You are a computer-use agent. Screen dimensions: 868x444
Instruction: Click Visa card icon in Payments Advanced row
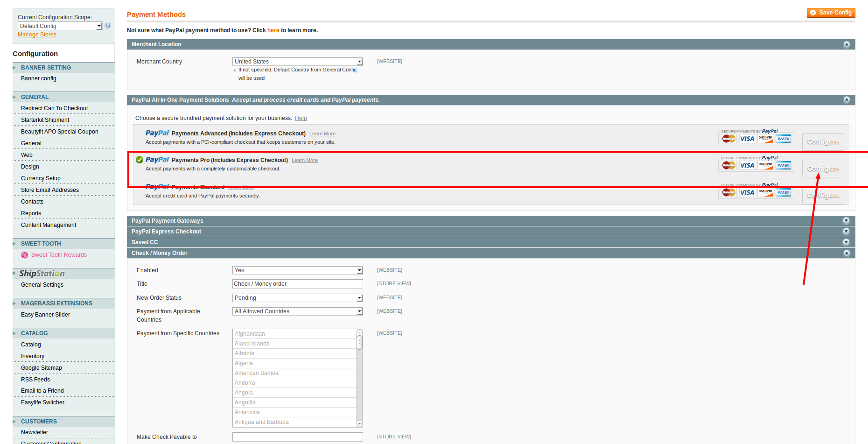pyautogui.click(x=747, y=139)
